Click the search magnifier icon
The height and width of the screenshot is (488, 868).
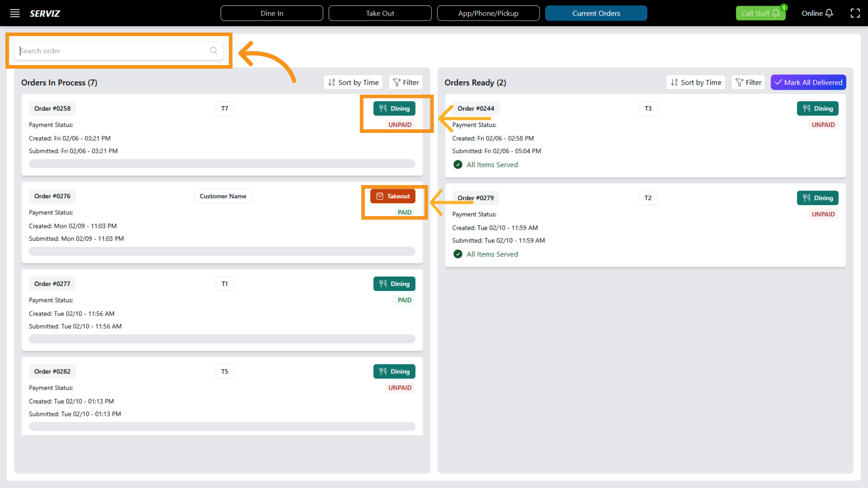[x=213, y=51]
